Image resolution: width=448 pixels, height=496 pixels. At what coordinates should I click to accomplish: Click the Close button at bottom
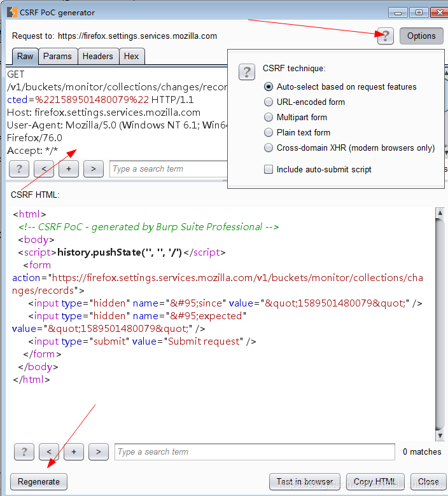pos(428,482)
